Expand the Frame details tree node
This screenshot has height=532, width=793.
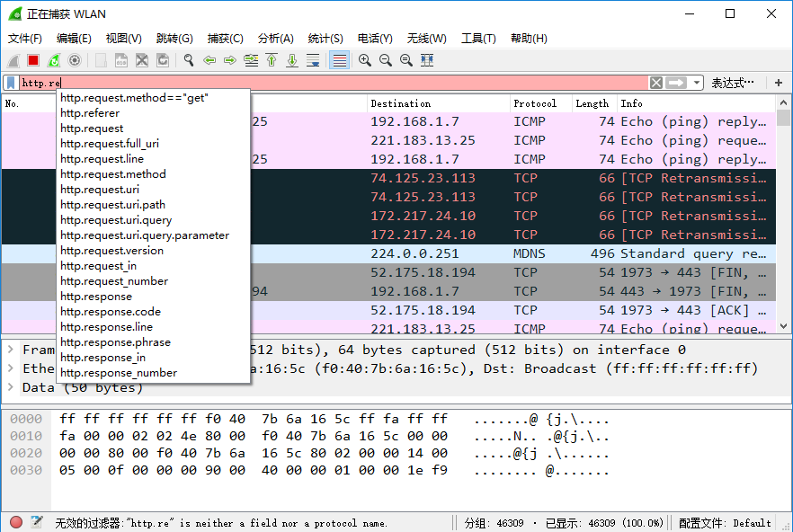click(11, 350)
